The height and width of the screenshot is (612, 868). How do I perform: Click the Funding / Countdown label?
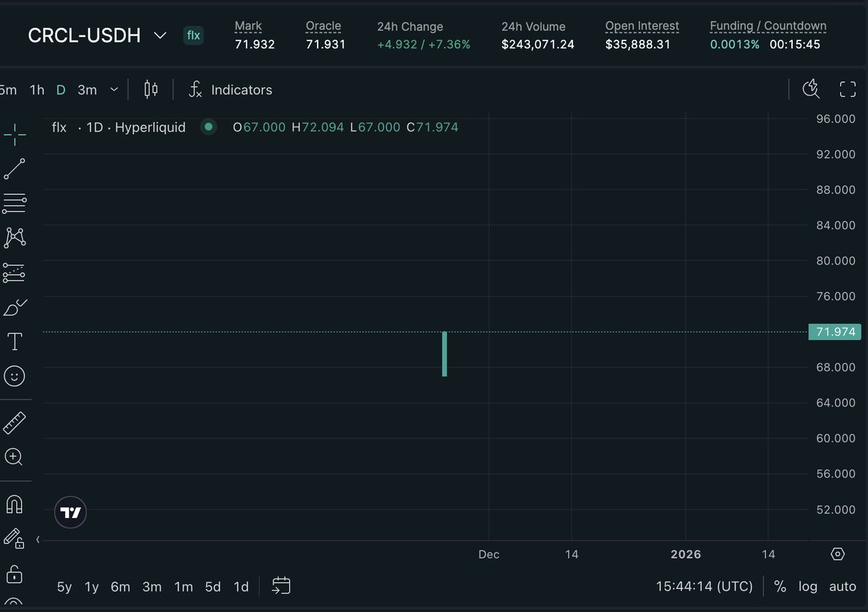(768, 26)
